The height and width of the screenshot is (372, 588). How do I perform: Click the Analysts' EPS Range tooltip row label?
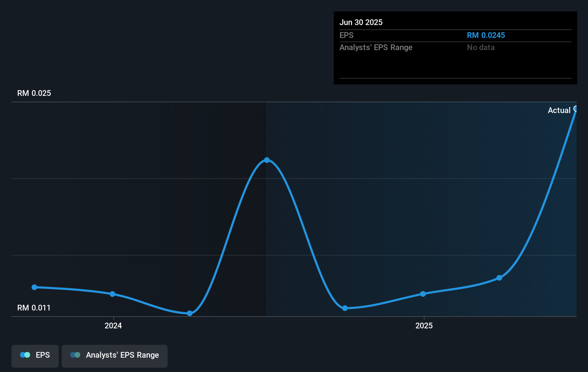(376, 47)
